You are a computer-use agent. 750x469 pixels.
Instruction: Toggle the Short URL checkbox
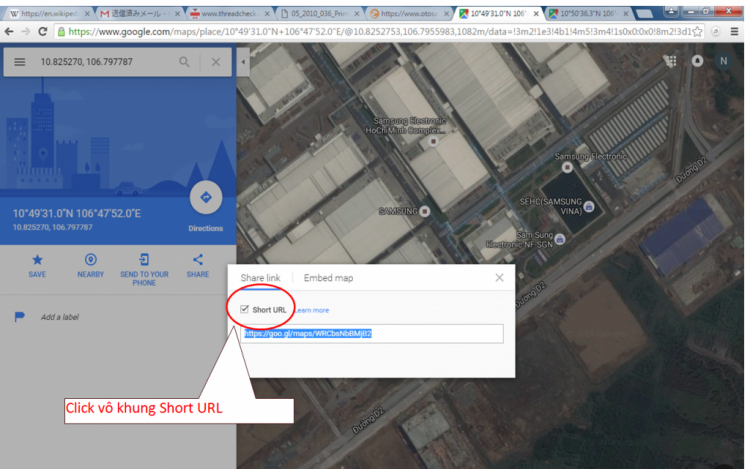click(x=244, y=309)
